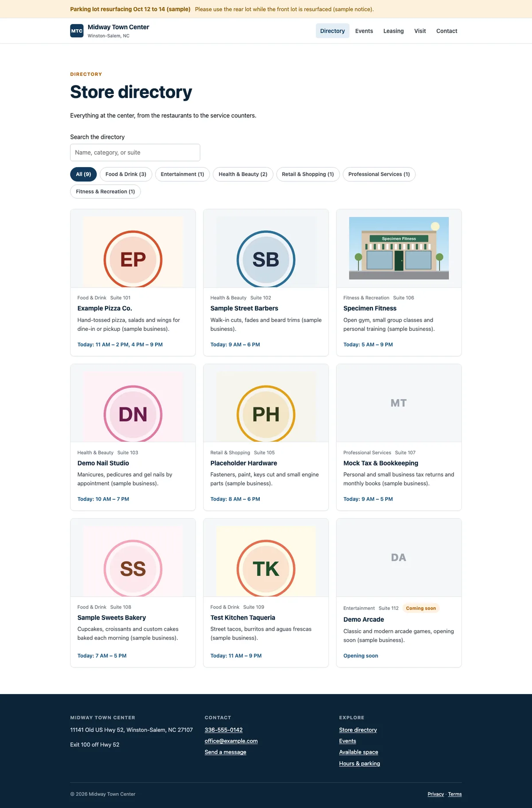This screenshot has height=808, width=532.
Task: Open footer Store directory link
Action: (358, 730)
